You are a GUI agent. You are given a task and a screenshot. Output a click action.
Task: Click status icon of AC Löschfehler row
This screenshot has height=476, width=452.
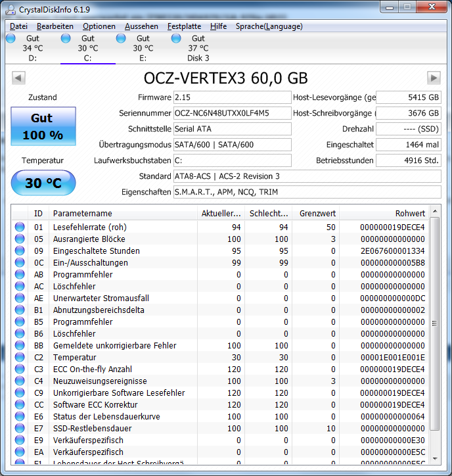click(x=20, y=286)
